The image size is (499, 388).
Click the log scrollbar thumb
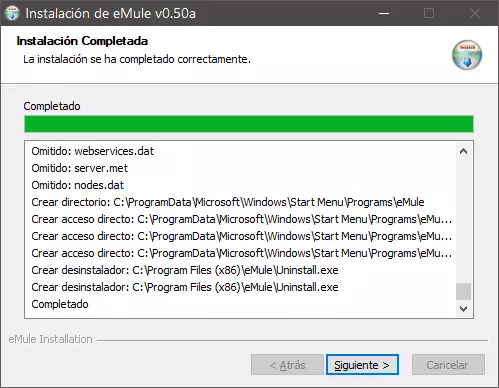tap(463, 291)
